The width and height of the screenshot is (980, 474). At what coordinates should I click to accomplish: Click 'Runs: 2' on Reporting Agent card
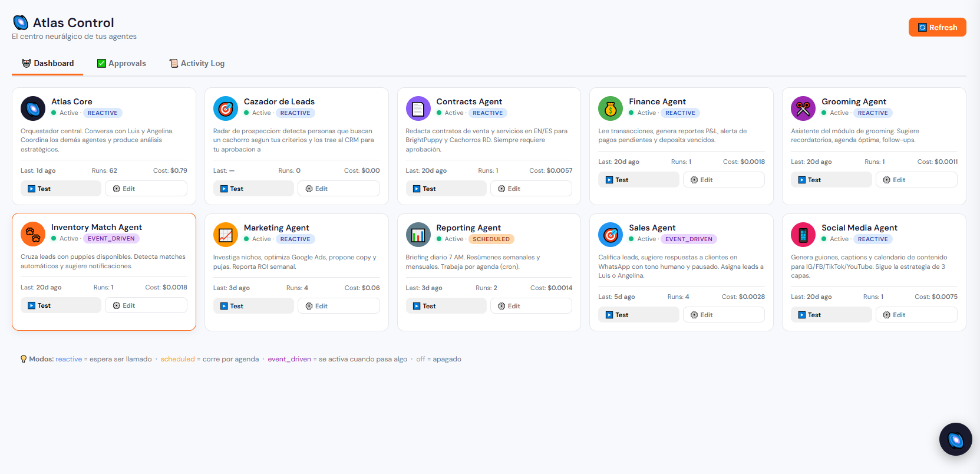click(486, 288)
